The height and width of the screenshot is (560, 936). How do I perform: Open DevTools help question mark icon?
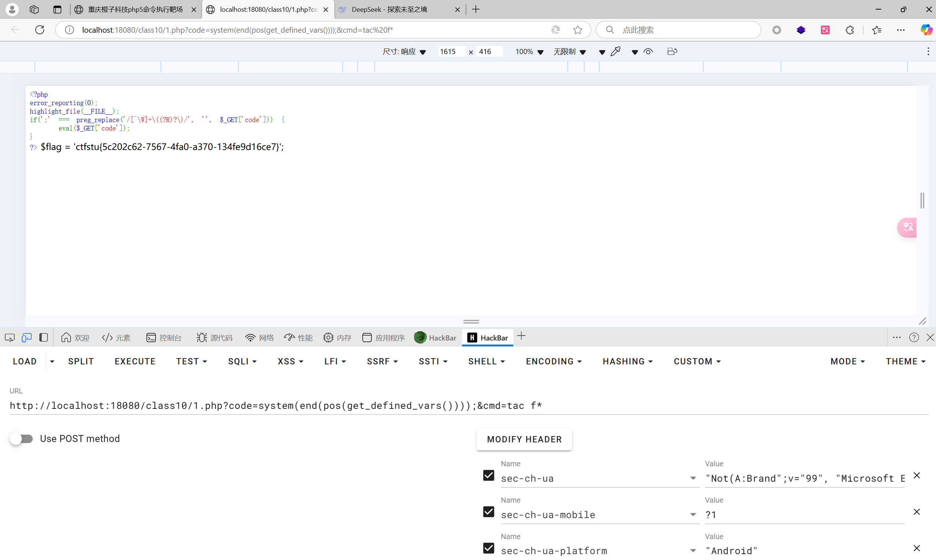(x=914, y=337)
